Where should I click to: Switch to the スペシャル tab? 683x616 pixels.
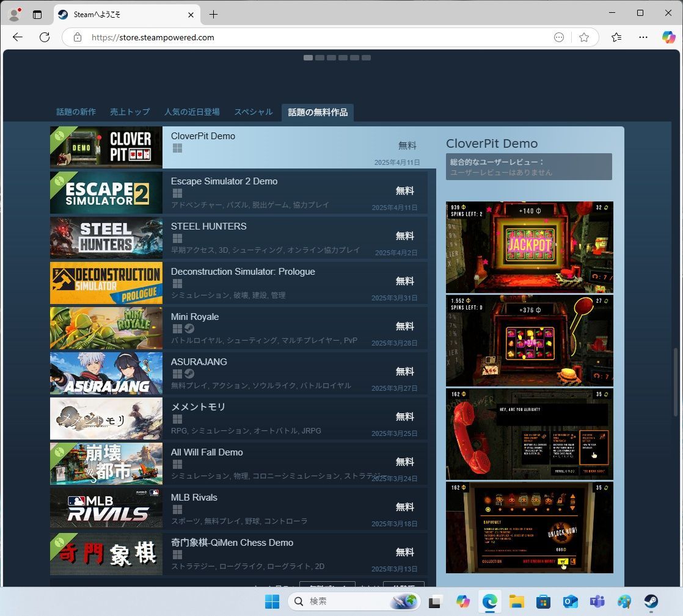point(254,112)
